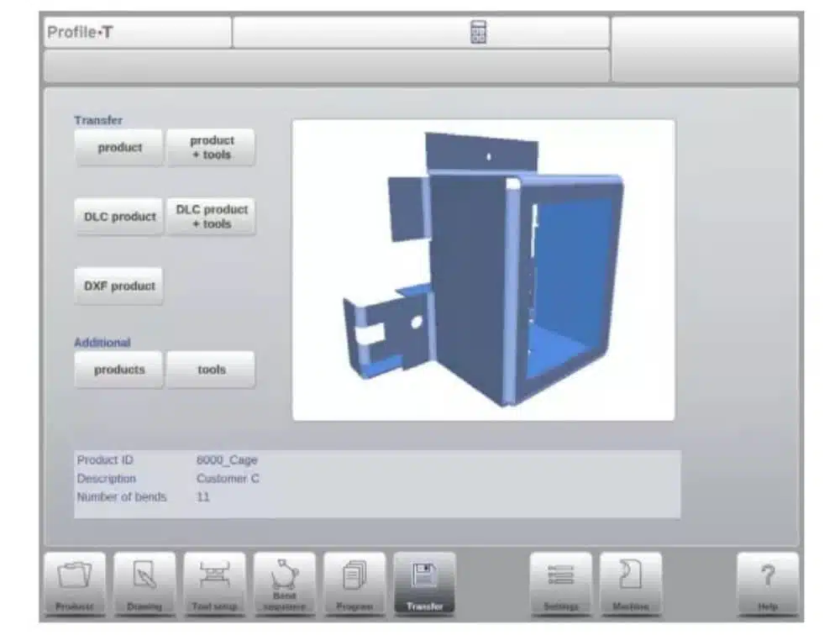
Task: Open the Bend sequence screen
Action: point(285,585)
